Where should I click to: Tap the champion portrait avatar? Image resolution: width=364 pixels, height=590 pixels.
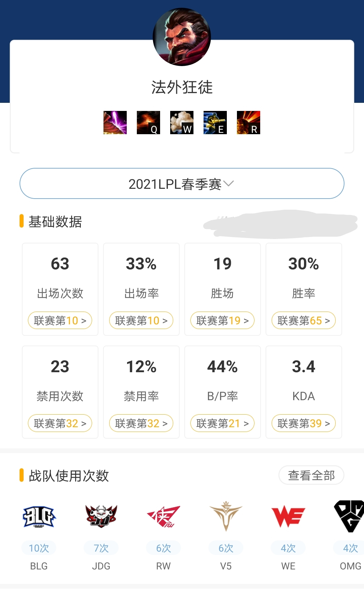(x=182, y=37)
